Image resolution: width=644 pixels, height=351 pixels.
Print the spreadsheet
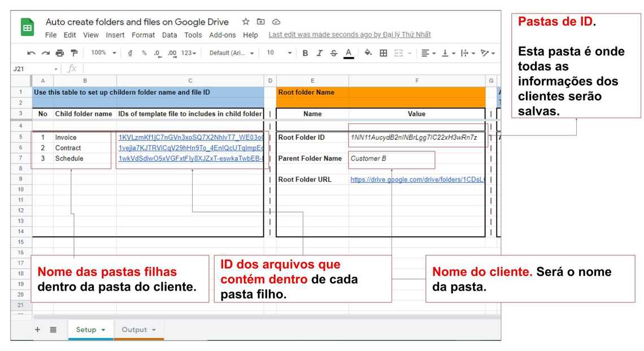click(60, 53)
